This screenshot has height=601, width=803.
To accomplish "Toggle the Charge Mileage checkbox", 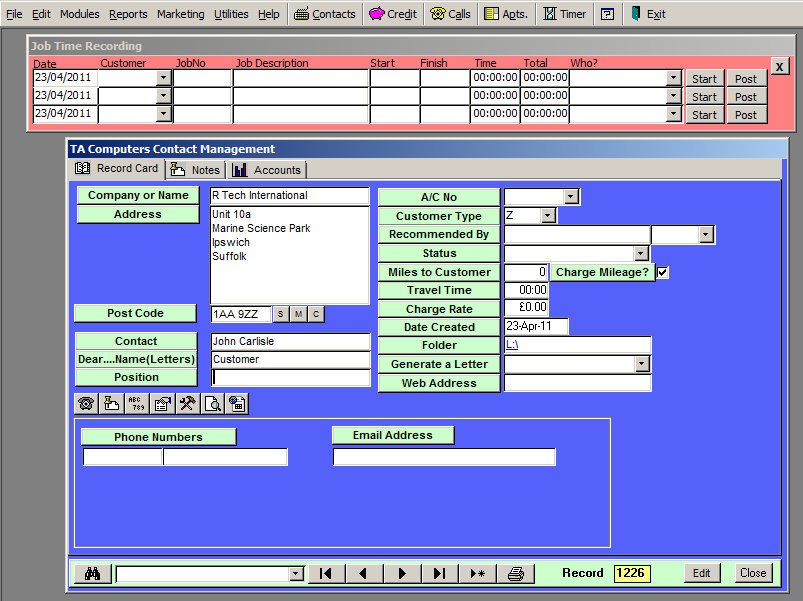I will [x=662, y=272].
